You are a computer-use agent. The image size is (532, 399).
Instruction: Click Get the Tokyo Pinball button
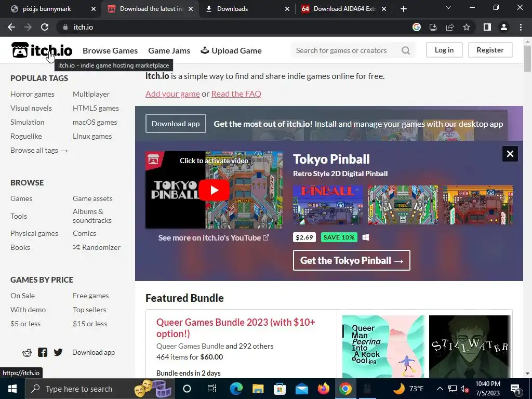[352, 260]
